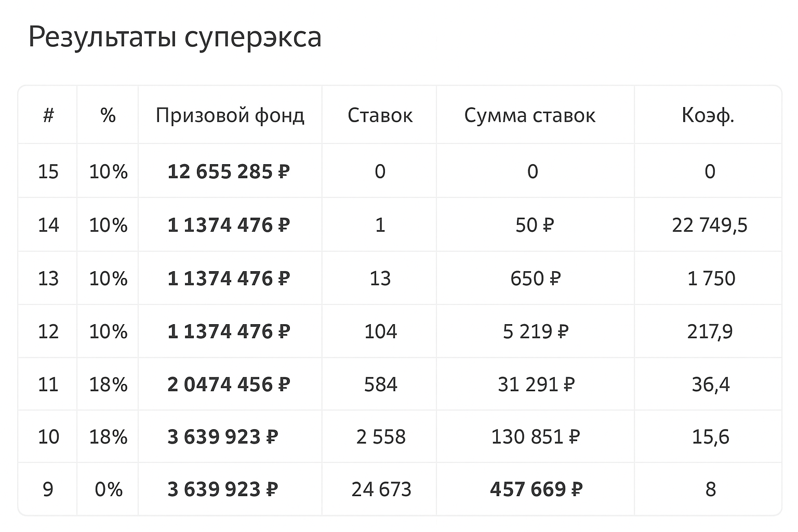Click the "Сумма ставок" column header

pos(529,115)
